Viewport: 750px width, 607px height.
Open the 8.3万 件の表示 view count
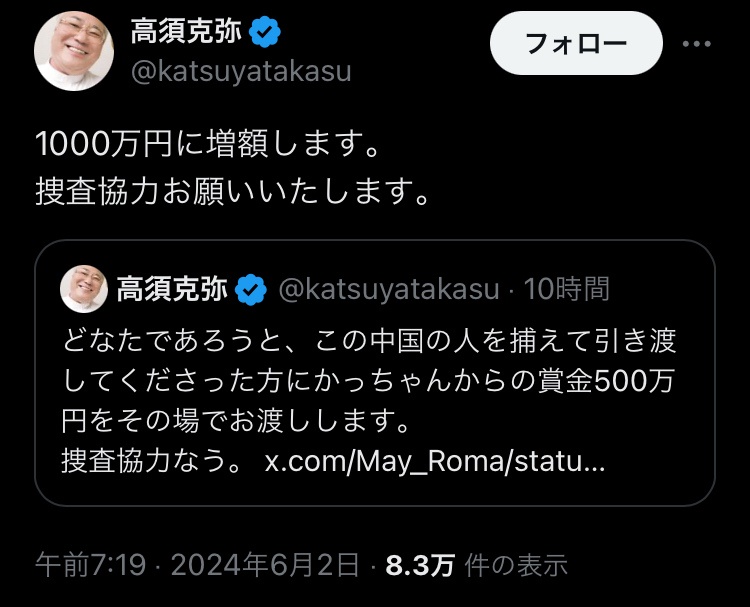(x=476, y=565)
